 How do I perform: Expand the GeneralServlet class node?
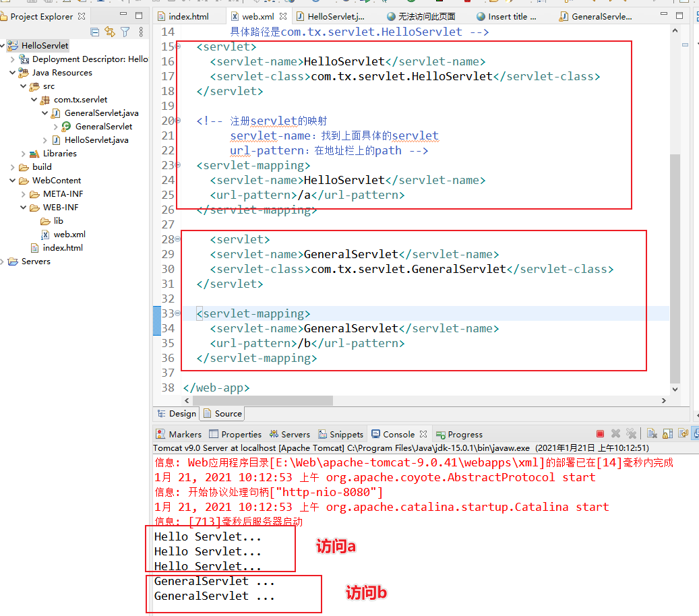coord(55,127)
